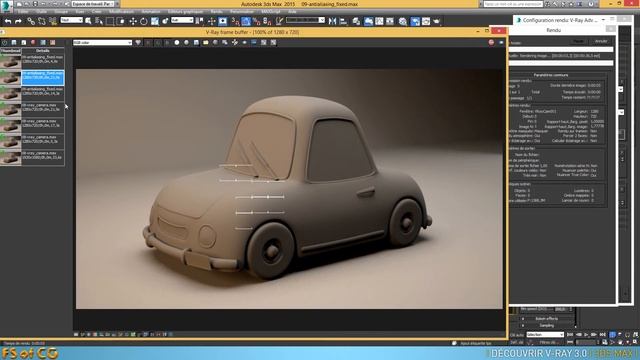Click the Redo arrow in main toolbar
This screenshot has width=640, height=360.
18,21
